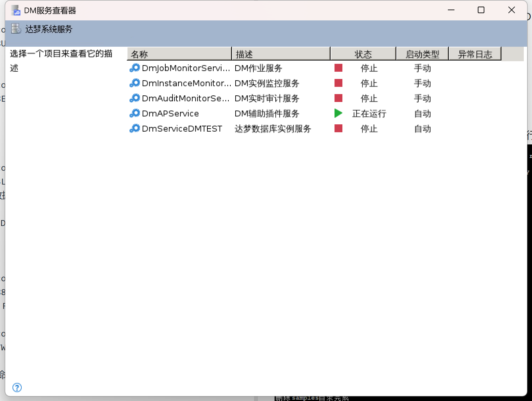Viewport: 532px width, 401px height.
Task: Sort services by the 名称 column header
Action: click(x=179, y=54)
